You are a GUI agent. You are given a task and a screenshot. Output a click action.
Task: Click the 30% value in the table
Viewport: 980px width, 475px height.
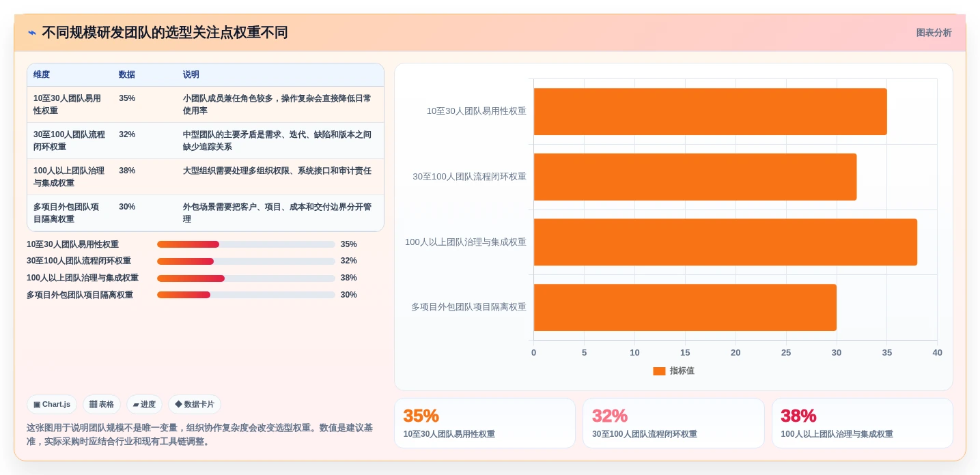click(x=127, y=207)
